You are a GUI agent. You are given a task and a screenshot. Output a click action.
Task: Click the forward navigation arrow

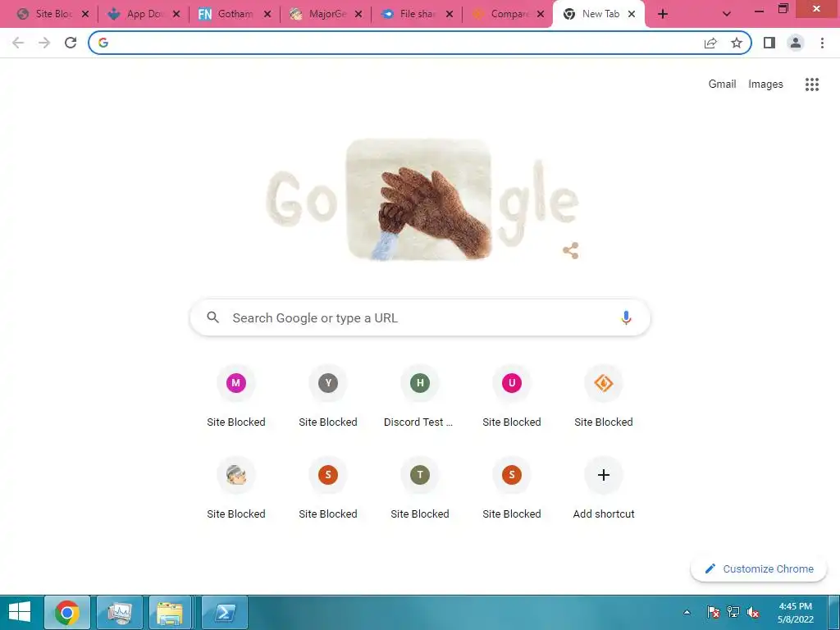coord(44,43)
